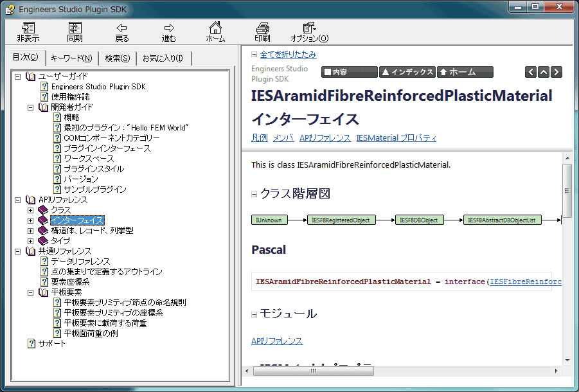The image size is (579, 392).
Task: Select the 平板要素に載荷する荷重 tree item
Action: [105, 323]
